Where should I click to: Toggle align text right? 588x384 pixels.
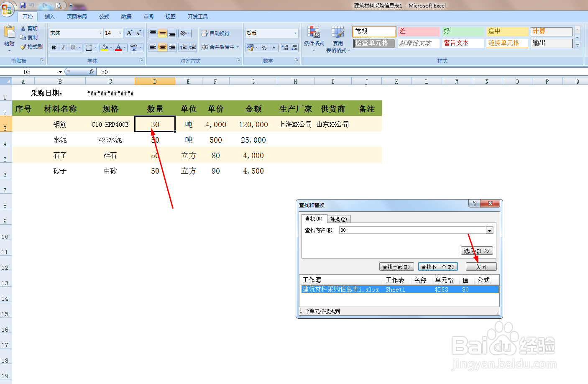coord(172,47)
